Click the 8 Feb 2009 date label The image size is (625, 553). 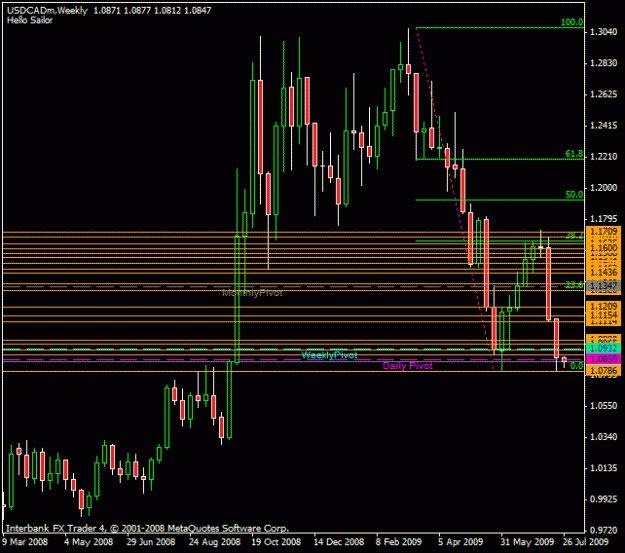click(399, 542)
